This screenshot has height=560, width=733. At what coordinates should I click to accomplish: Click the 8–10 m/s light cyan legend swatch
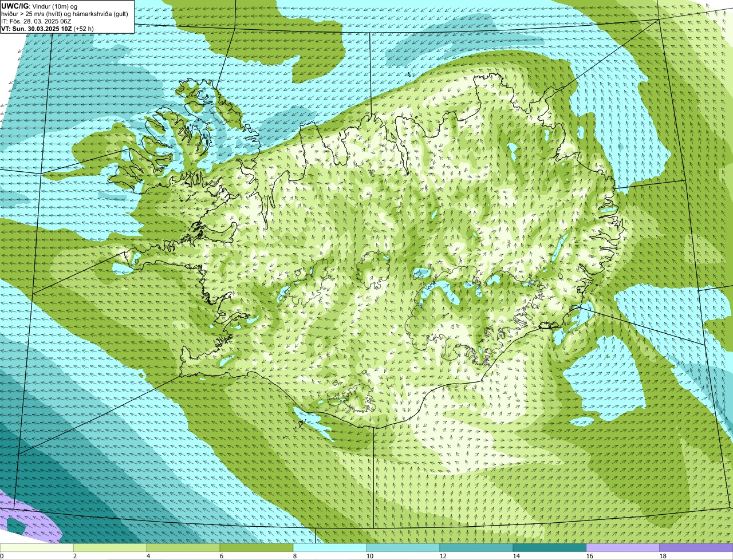330,548
